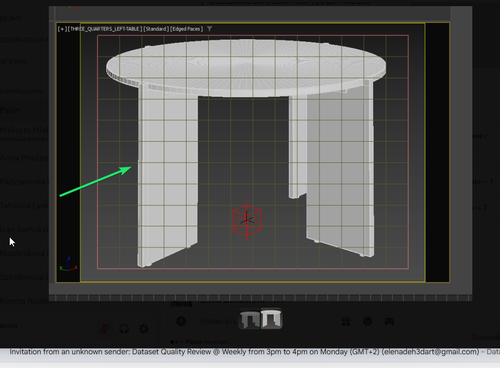Open Kluchnikova conversation in the sidebar
The height and width of the screenshot is (368, 500).
(x=24, y=253)
